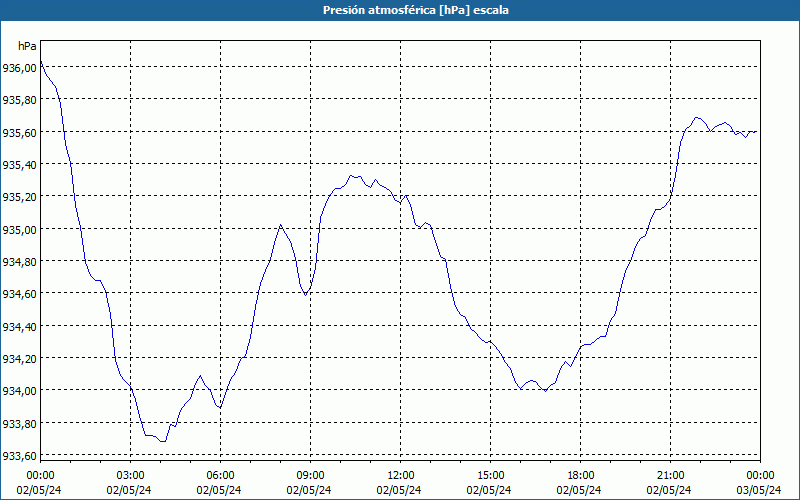Select the 'hPa' unit label on the axis

[x=27, y=46]
